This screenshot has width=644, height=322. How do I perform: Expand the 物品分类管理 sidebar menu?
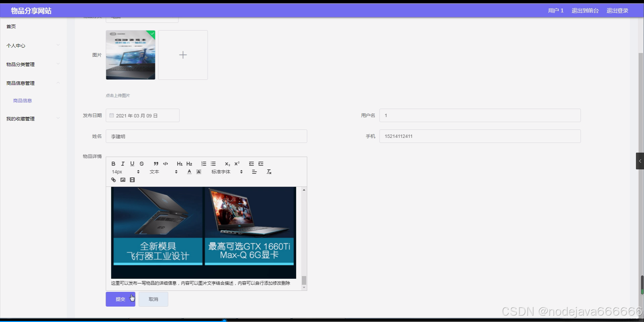point(34,64)
